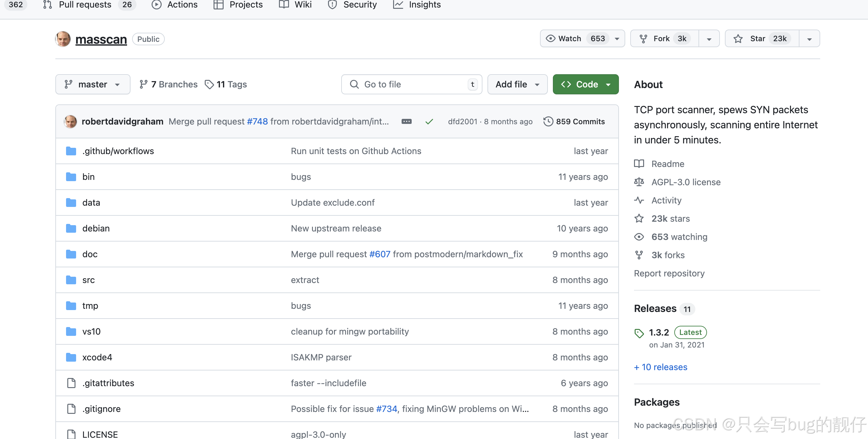This screenshot has width=868, height=439.
Task: Open the tmp folder
Action: coord(90,306)
